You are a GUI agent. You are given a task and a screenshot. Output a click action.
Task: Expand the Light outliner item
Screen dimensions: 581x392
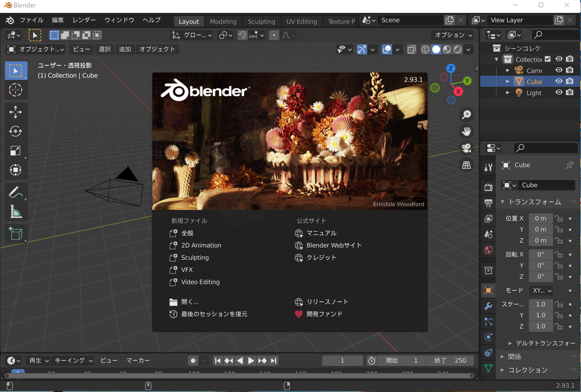508,92
